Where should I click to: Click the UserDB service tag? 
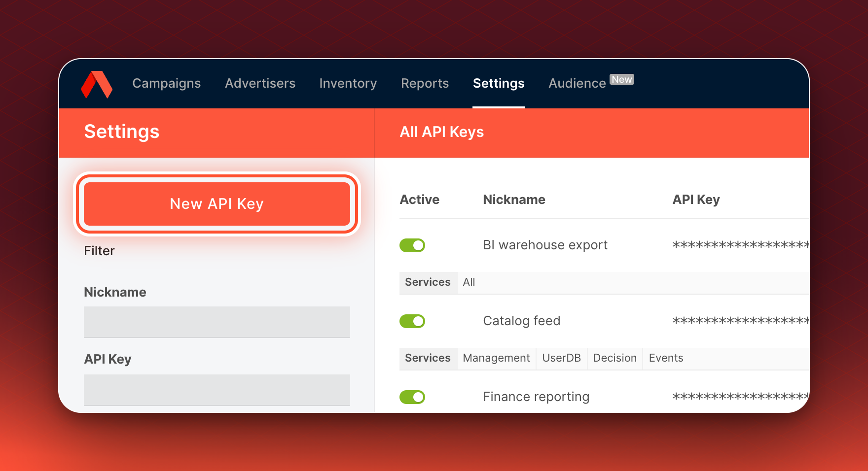pyautogui.click(x=562, y=358)
